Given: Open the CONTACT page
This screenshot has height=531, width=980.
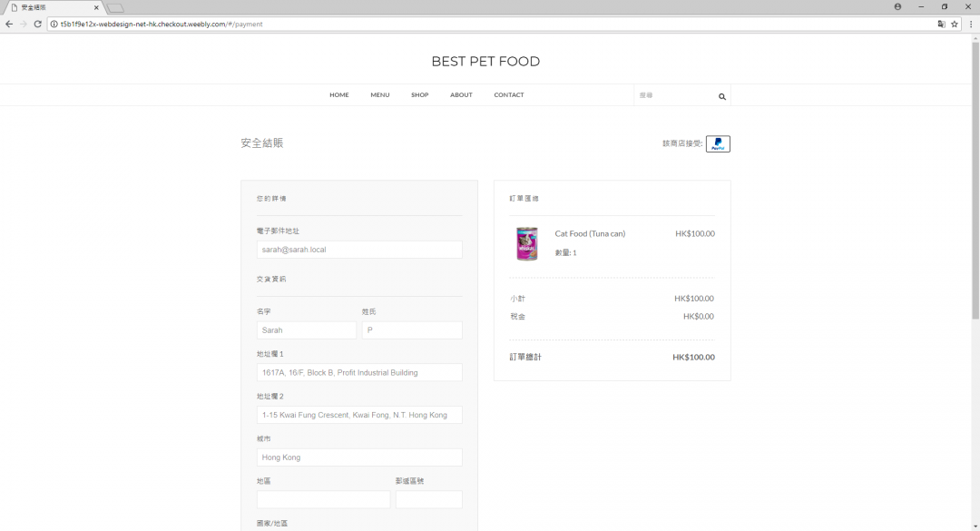Looking at the screenshot, I should tap(509, 94).
